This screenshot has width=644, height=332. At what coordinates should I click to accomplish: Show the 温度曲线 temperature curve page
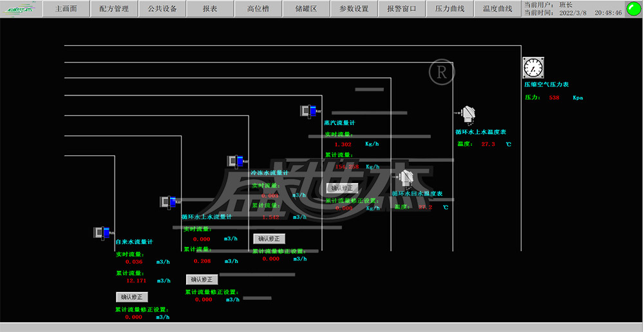(x=498, y=9)
